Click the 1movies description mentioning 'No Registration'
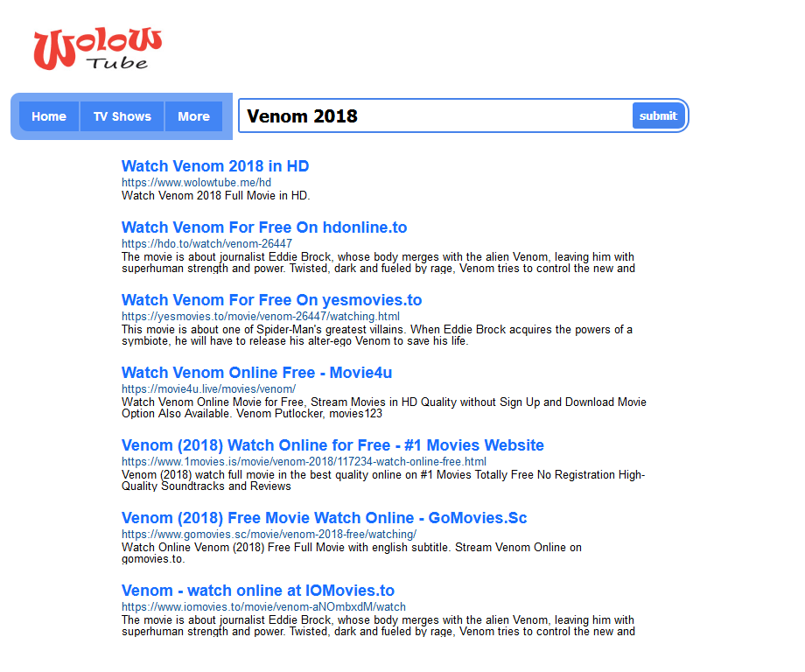Viewport: 805px width, 672px height. (x=383, y=480)
